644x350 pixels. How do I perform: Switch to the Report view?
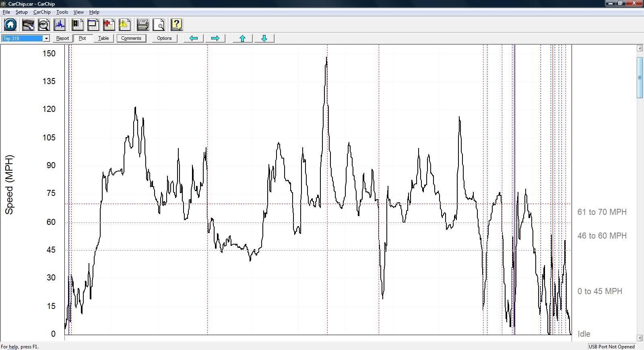(x=62, y=38)
